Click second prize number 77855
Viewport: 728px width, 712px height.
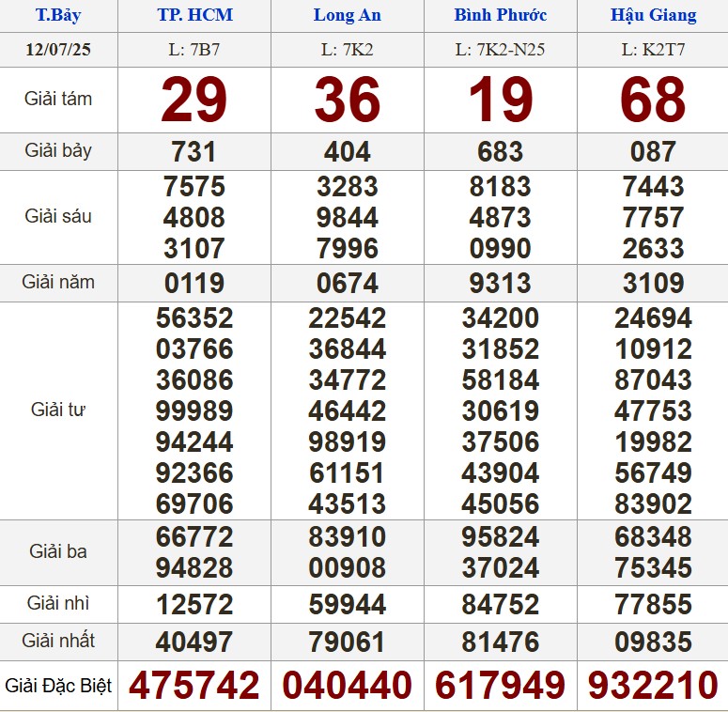pyautogui.click(x=653, y=604)
